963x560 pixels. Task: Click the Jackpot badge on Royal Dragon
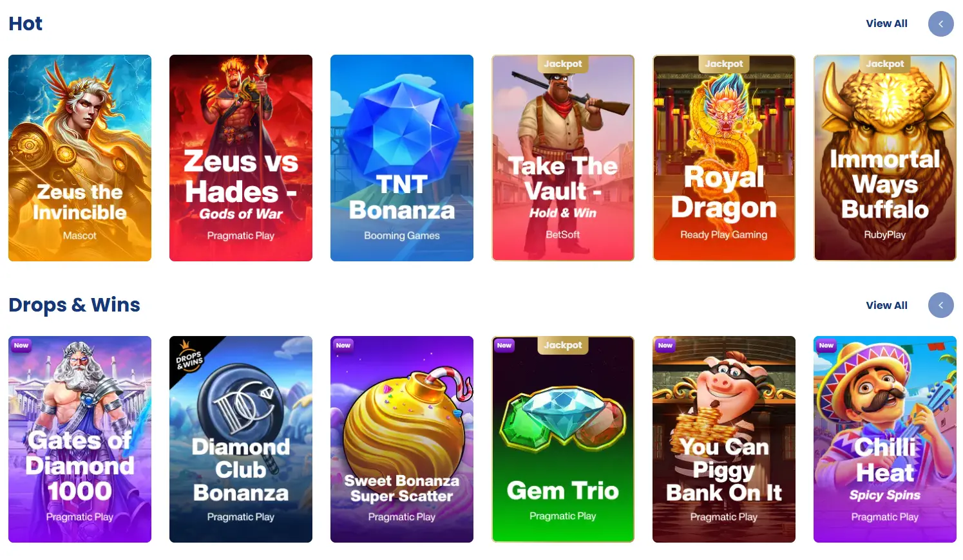pyautogui.click(x=723, y=64)
